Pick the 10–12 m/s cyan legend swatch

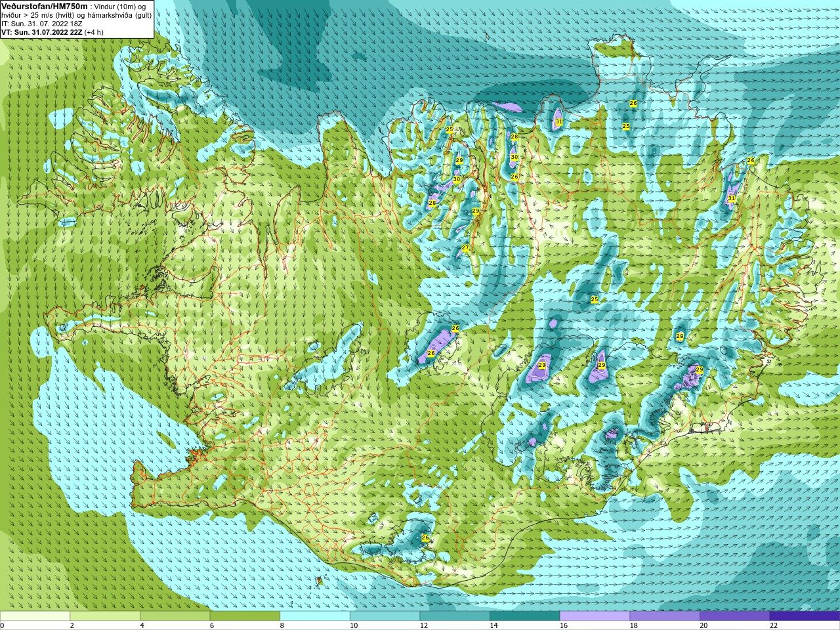point(385,616)
